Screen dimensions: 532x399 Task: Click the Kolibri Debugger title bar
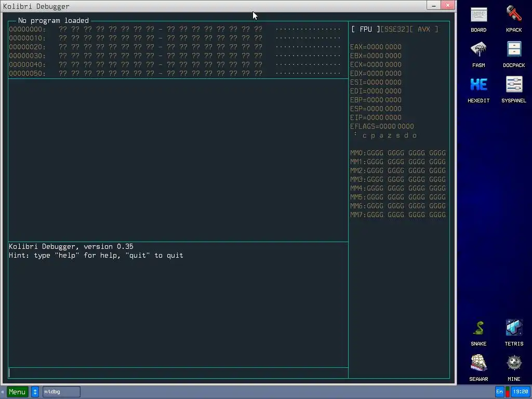[x=214, y=6]
